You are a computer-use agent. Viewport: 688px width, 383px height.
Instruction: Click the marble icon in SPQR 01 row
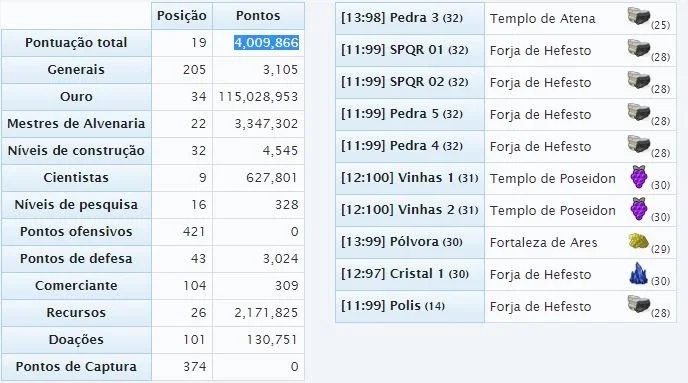[638, 48]
